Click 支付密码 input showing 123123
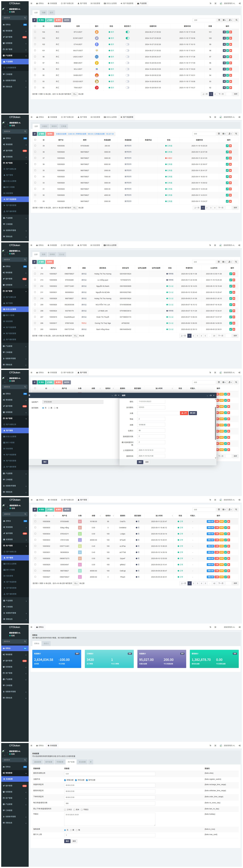Screen dimensions: 243x868 tap(151, 407)
